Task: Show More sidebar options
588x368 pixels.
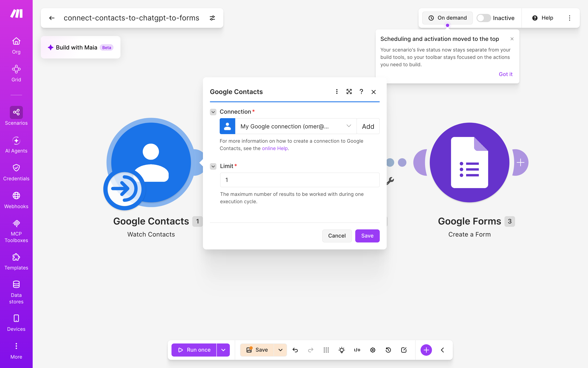Action: [x=16, y=351]
